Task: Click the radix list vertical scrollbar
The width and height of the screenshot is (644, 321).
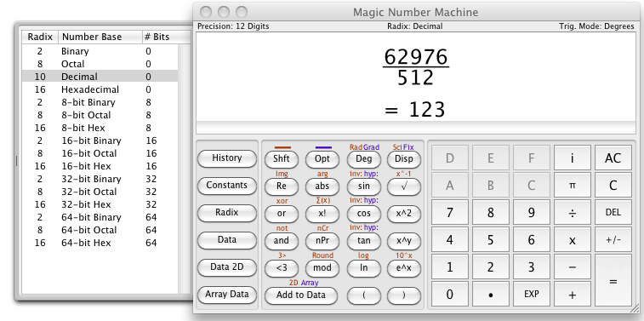Action: (185, 169)
